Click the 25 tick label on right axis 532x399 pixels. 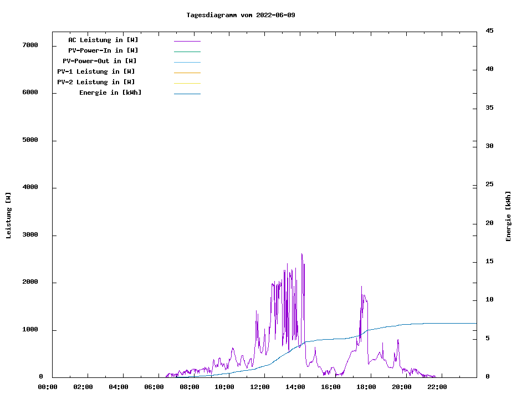(x=489, y=184)
